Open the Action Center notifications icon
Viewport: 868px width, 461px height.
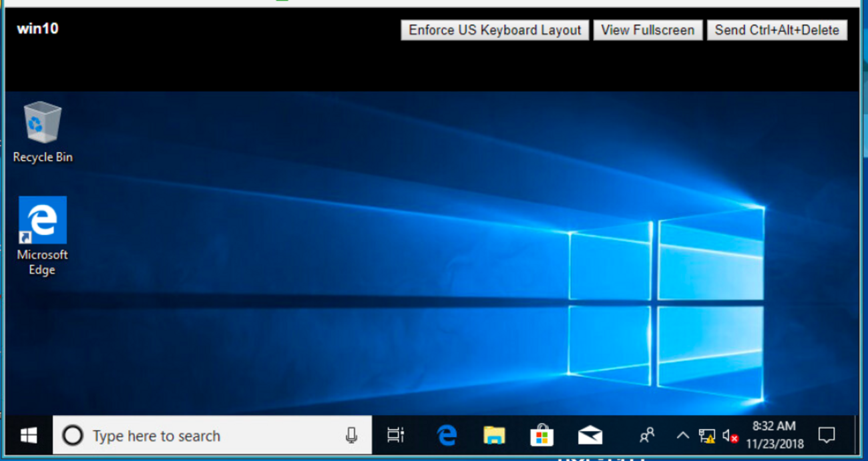click(827, 436)
